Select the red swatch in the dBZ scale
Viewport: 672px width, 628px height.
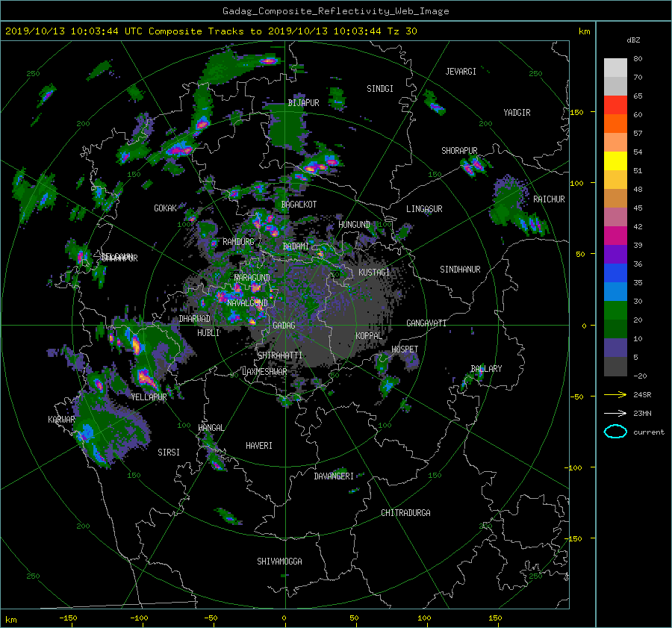615,105
